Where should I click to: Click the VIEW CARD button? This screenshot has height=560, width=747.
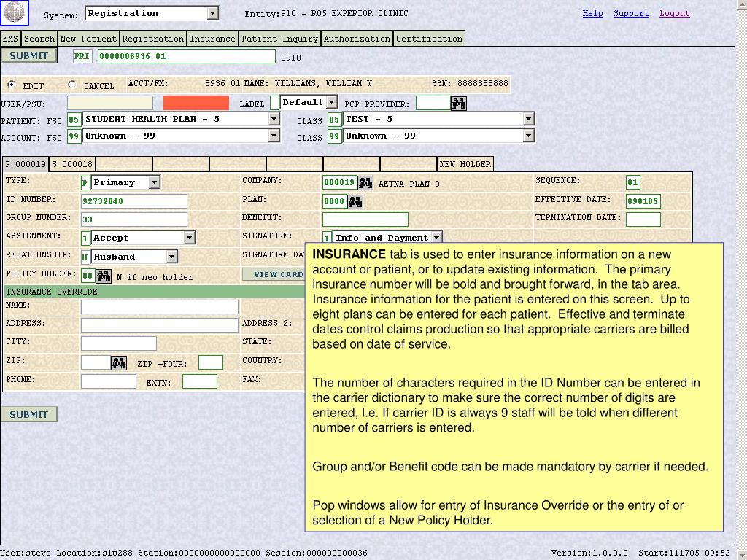pyautogui.click(x=274, y=274)
